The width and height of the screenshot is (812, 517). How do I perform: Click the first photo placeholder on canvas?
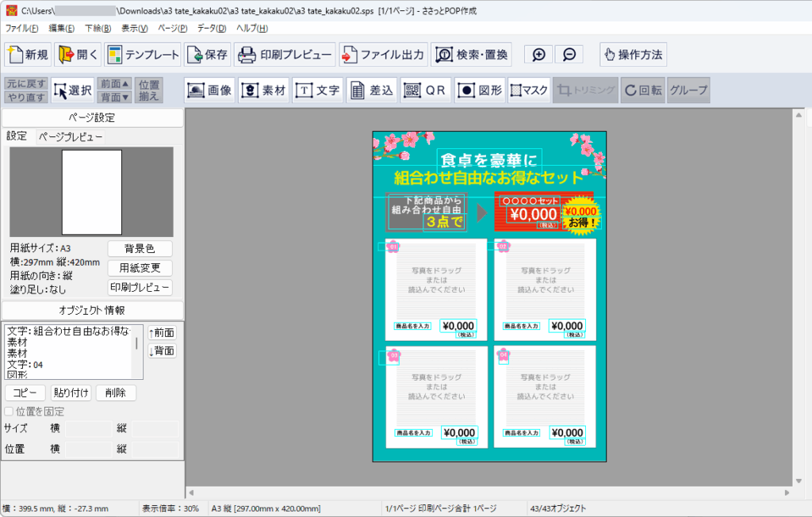click(434, 280)
